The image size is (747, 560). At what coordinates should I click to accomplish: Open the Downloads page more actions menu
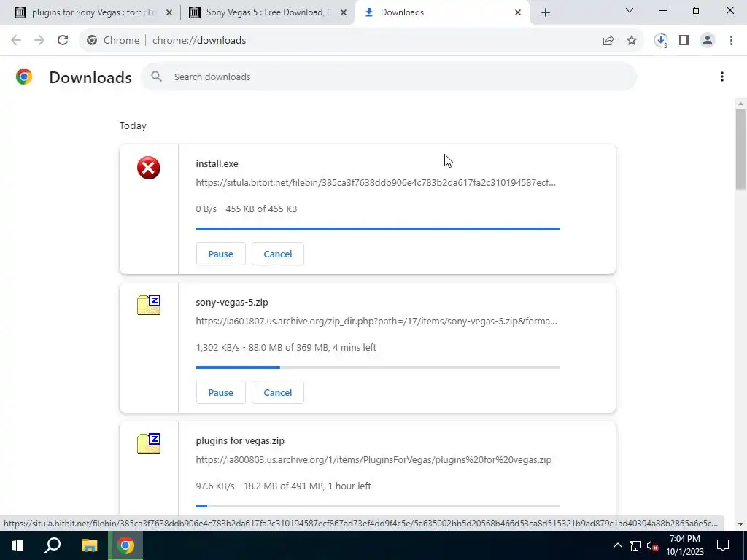click(722, 77)
